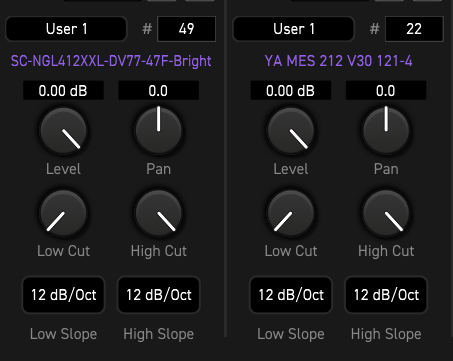Select the right cab's IR number field showing 22
Image resolution: width=453 pixels, height=361 pixels.
pyautogui.click(x=414, y=29)
